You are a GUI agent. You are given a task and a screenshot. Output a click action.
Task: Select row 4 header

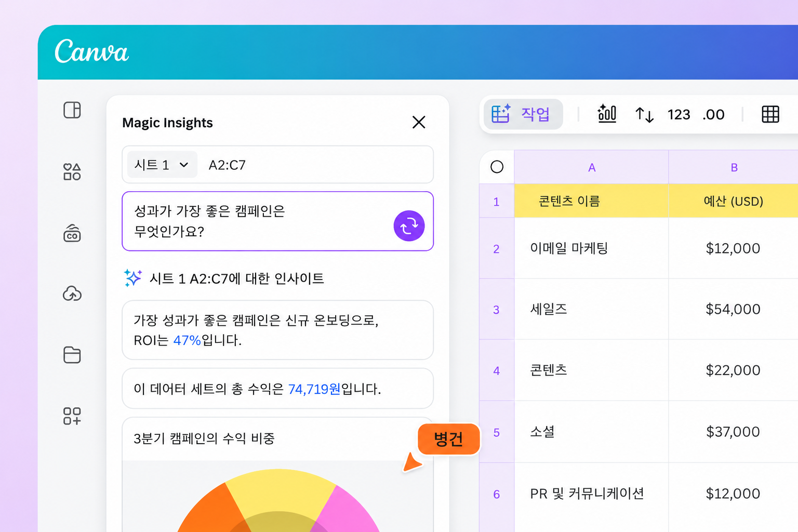[x=496, y=370]
